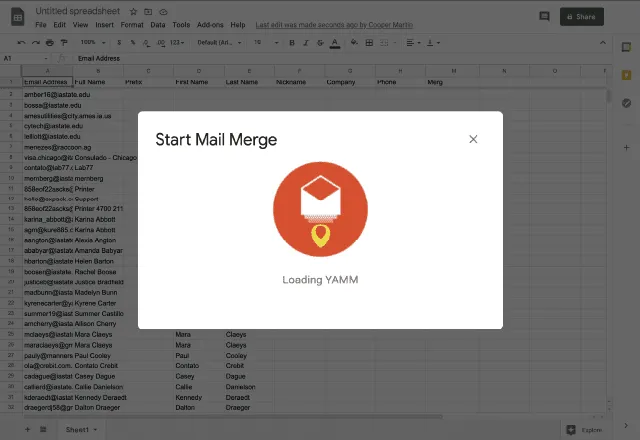Screen dimensions: 640x440
Task: Click the vertical scrollbar thumb
Action: 609,97
